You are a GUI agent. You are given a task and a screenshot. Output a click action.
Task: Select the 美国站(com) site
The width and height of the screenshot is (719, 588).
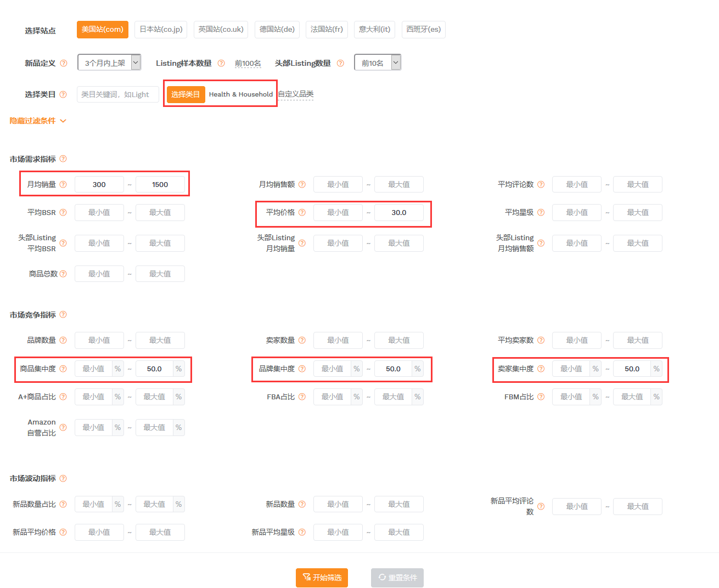(x=103, y=29)
